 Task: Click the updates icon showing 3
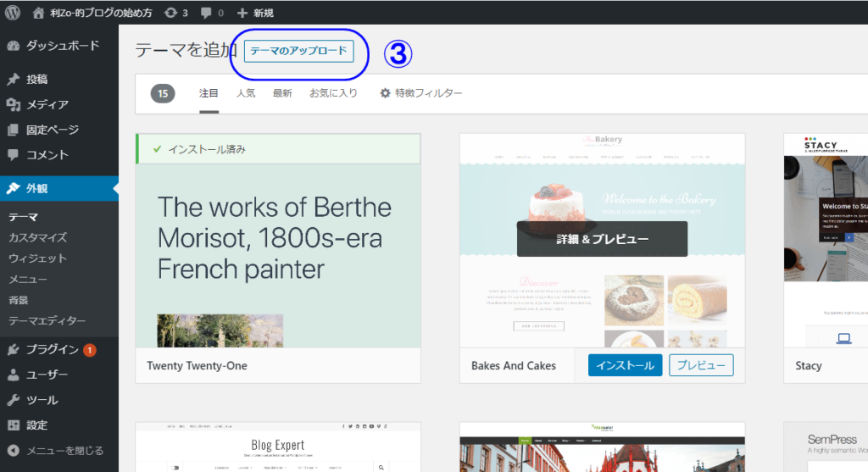click(170, 13)
